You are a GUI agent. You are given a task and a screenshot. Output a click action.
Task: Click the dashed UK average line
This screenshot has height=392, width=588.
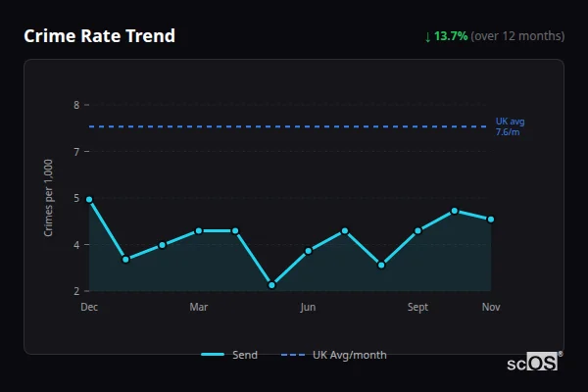tap(288, 126)
